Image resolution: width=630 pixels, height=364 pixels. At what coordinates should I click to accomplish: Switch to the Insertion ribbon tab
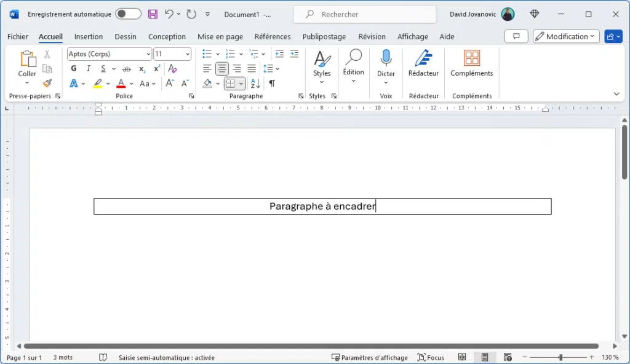89,36
